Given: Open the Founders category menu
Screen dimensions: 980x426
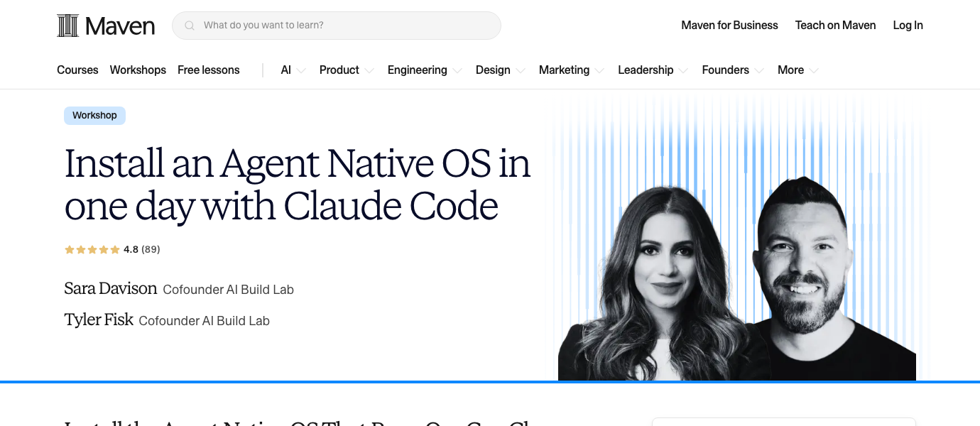Looking at the screenshot, I should (x=725, y=70).
